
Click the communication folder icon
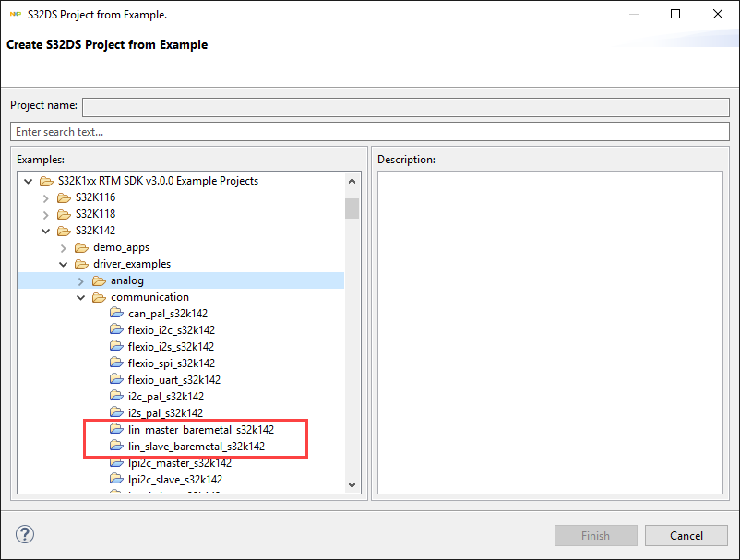click(x=99, y=297)
